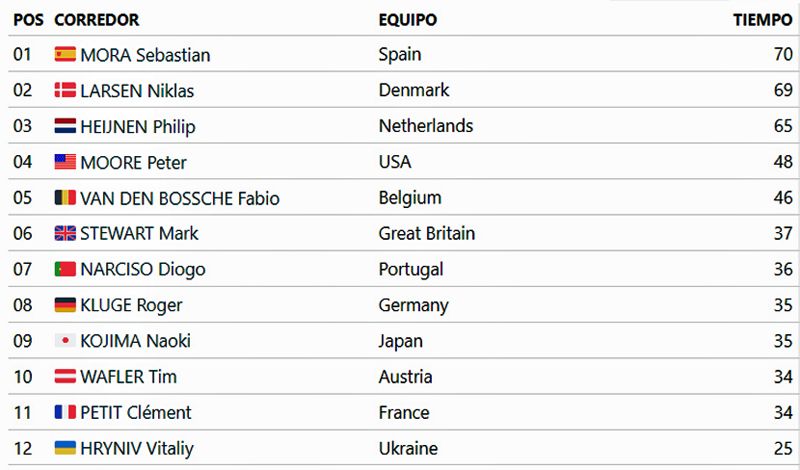The width and height of the screenshot is (800, 470).
Task: Click the Denmark flag icon beside LARSEN Niklas
Action: (65, 90)
